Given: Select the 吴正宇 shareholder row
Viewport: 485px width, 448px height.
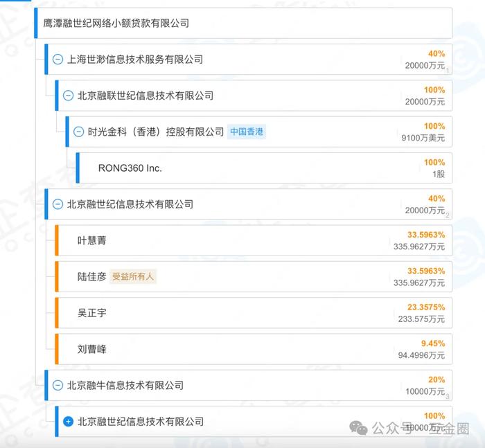Looking at the screenshot, I should point(254,313).
